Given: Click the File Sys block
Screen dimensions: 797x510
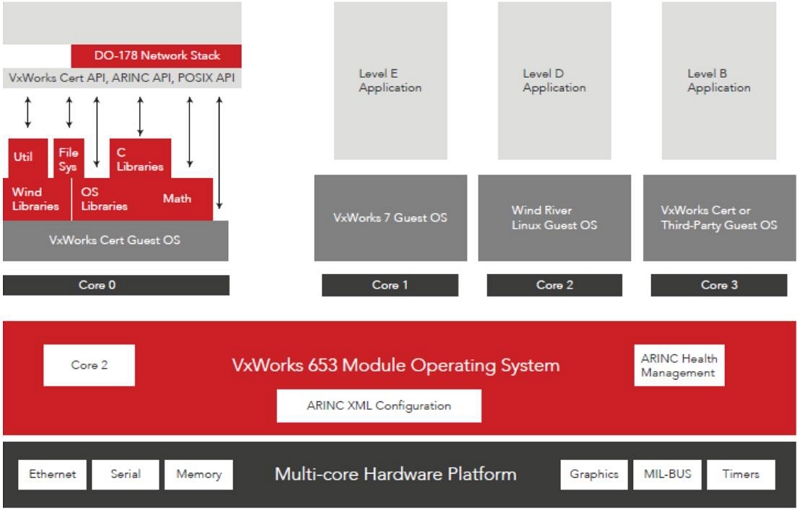Looking at the screenshot, I should tap(68, 158).
